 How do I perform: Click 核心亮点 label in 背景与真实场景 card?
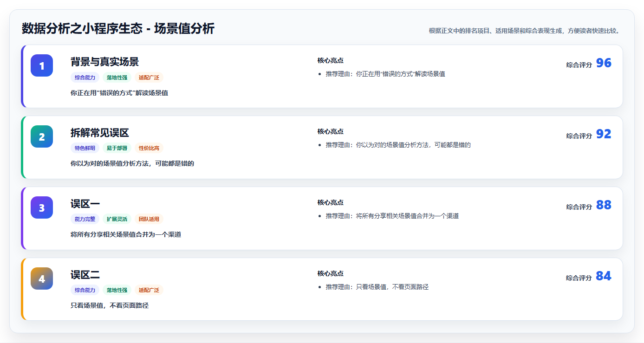[x=331, y=61]
